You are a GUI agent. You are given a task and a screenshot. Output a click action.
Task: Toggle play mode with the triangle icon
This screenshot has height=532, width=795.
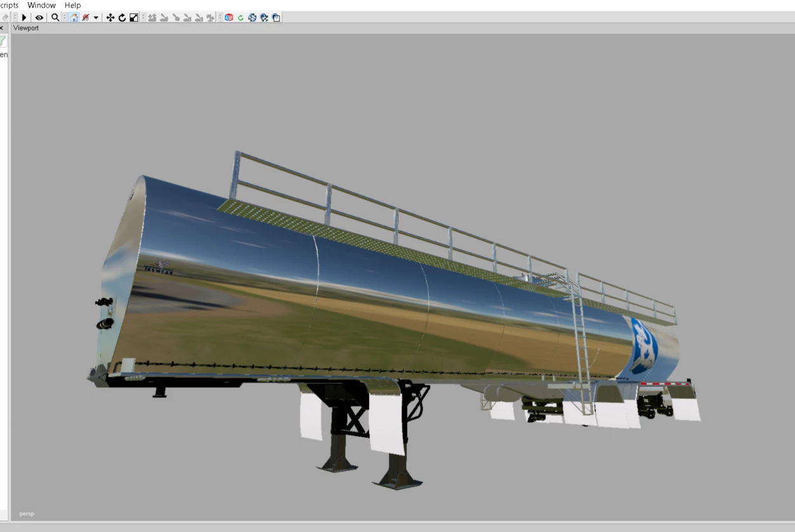click(23, 17)
